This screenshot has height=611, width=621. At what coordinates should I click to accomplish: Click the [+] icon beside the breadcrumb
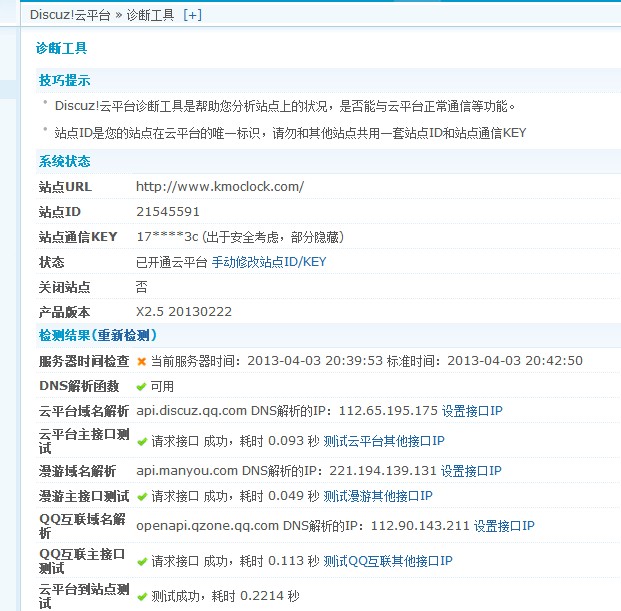pos(192,15)
